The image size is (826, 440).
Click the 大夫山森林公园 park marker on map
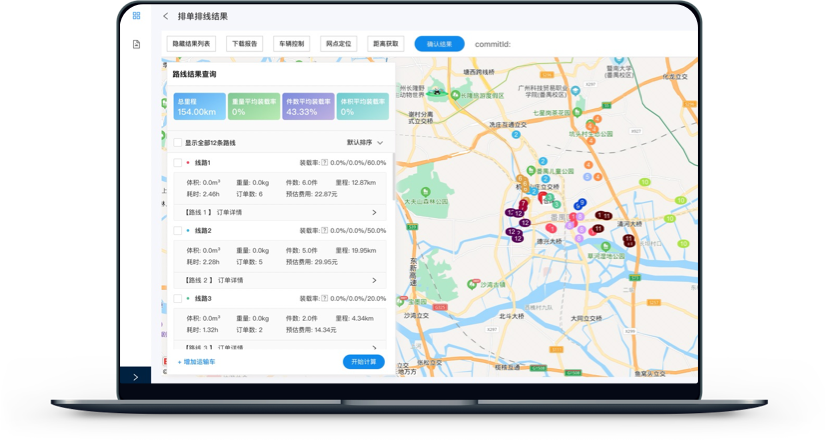pyautogui.click(x=423, y=190)
